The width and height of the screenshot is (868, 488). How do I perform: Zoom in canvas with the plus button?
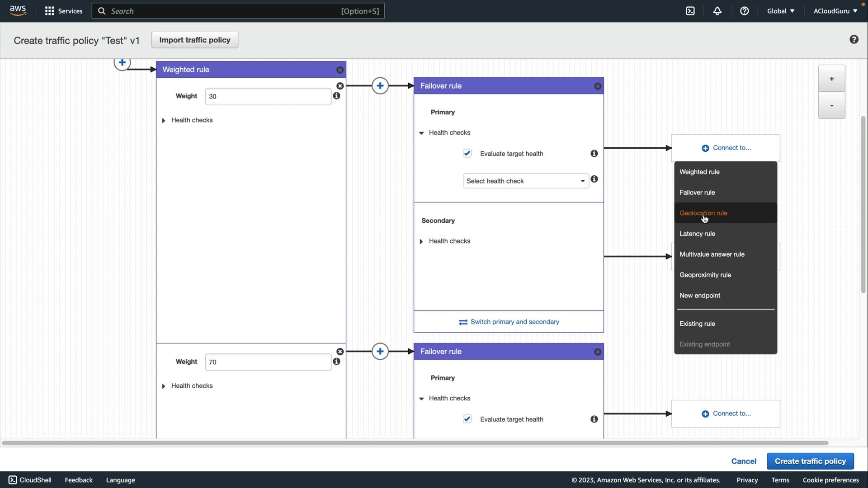[831, 79]
